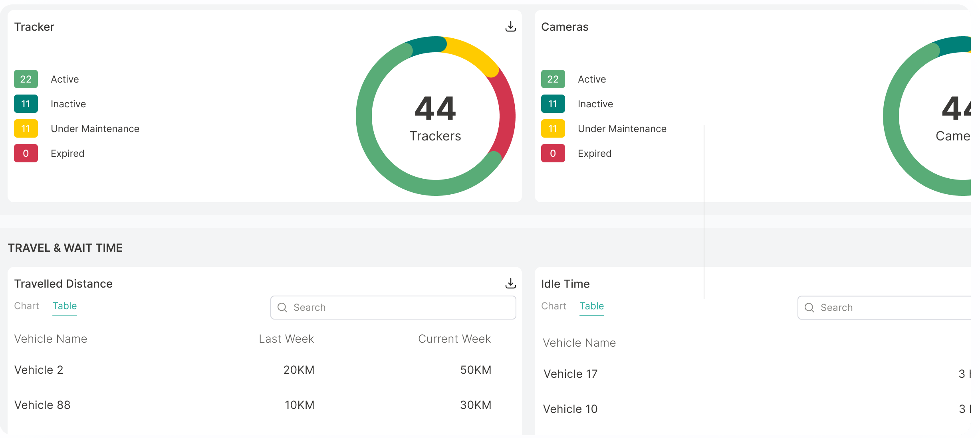
Task: Download the Travelled Distance data
Action: pyautogui.click(x=511, y=283)
